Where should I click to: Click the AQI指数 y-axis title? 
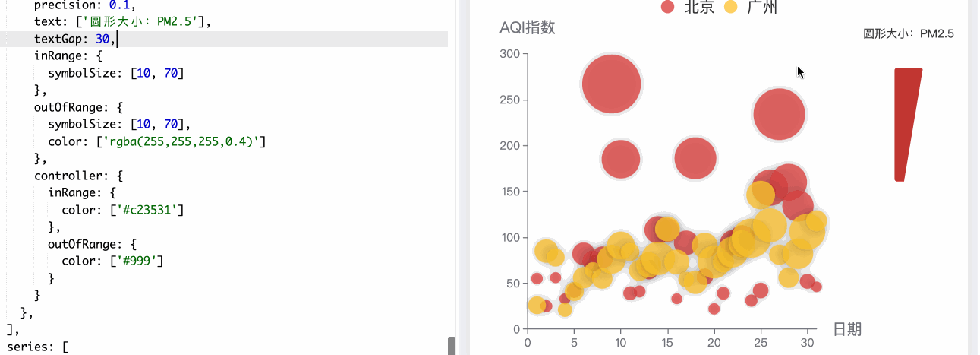click(x=528, y=28)
